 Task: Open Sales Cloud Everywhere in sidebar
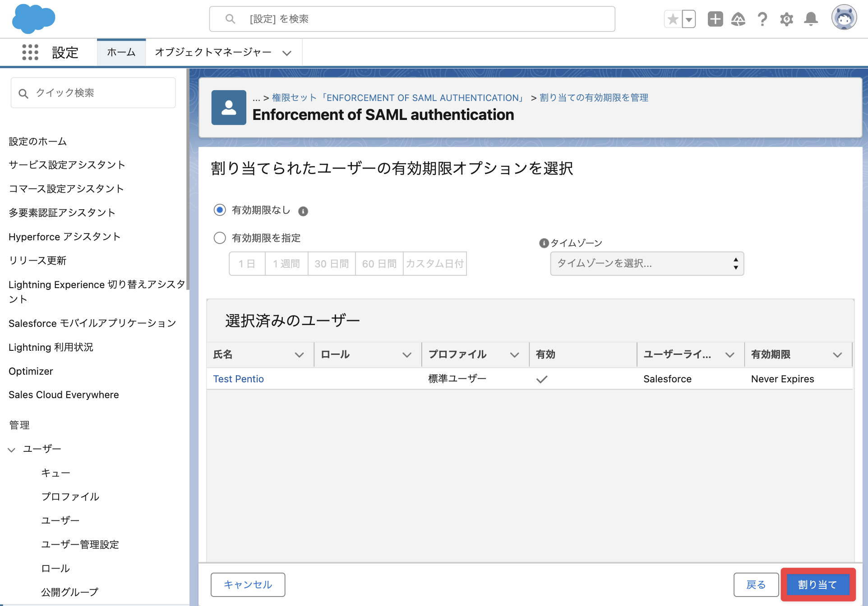tap(64, 395)
